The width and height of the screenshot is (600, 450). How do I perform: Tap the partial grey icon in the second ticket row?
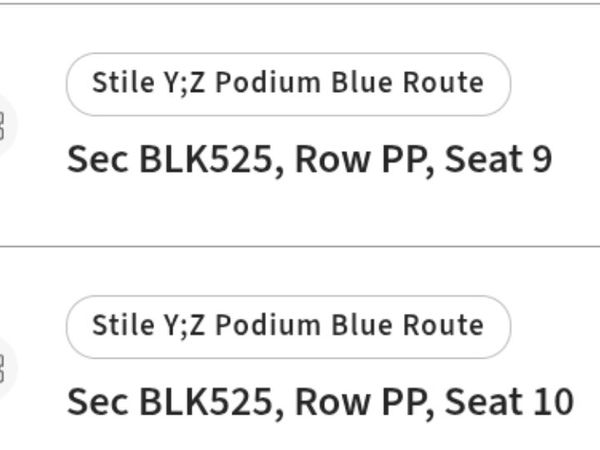click(3, 368)
